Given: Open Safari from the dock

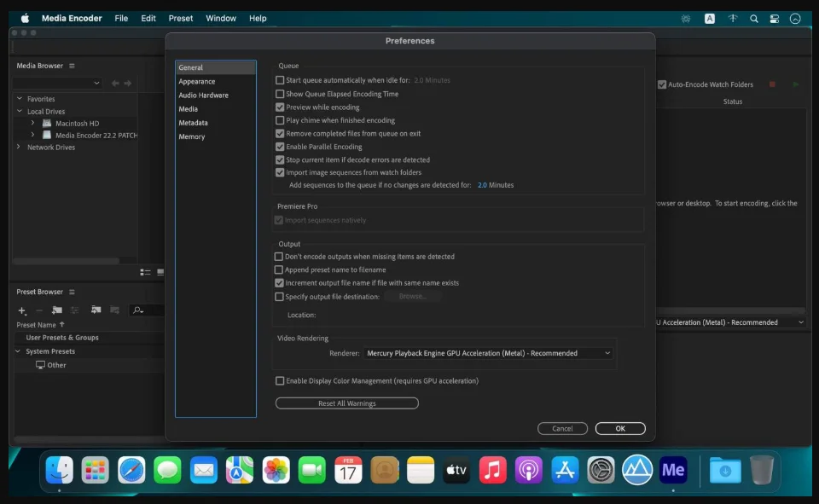Looking at the screenshot, I should click(x=131, y=470).
